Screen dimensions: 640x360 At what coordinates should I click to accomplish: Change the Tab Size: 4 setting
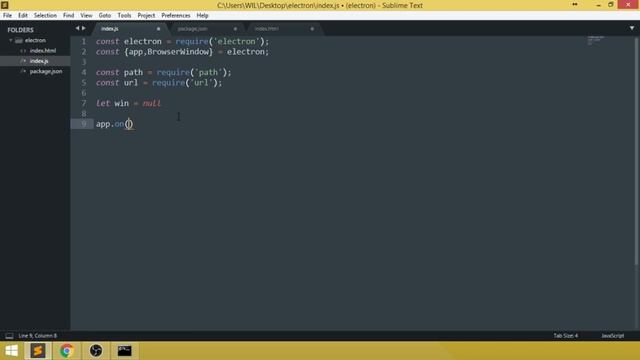pos(566,336)
